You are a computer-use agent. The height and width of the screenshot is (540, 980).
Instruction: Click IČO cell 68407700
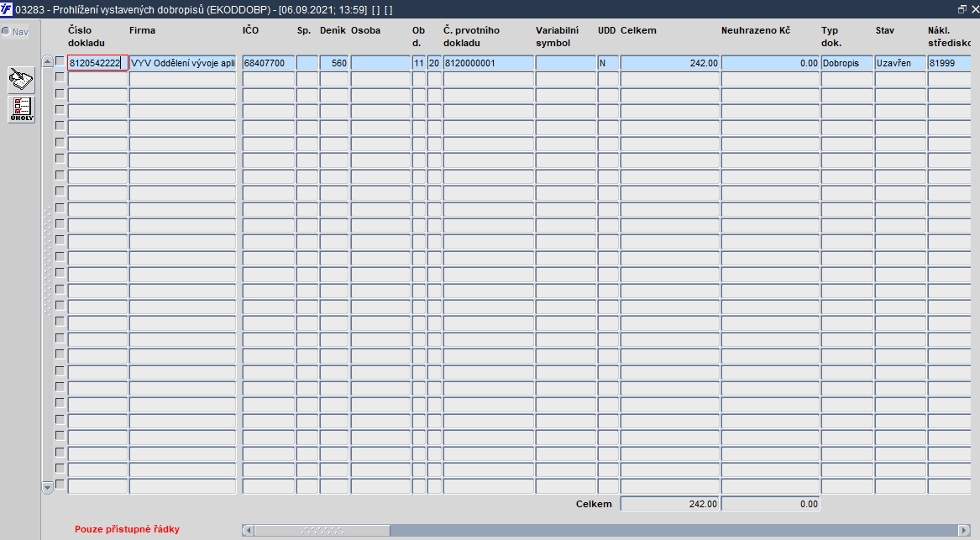[x=268, y=62]
